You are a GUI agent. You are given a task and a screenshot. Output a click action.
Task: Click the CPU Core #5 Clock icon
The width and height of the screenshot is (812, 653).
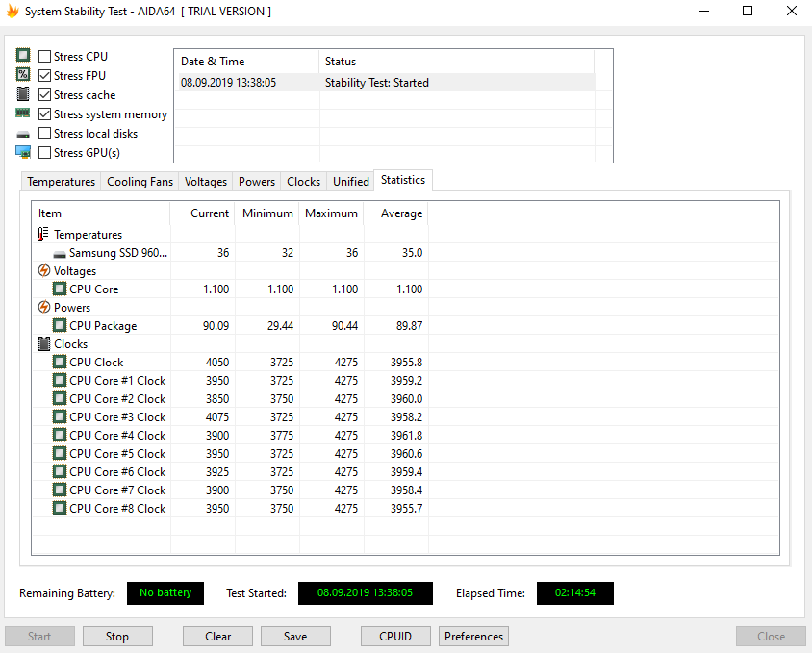(x=60, y=453)
